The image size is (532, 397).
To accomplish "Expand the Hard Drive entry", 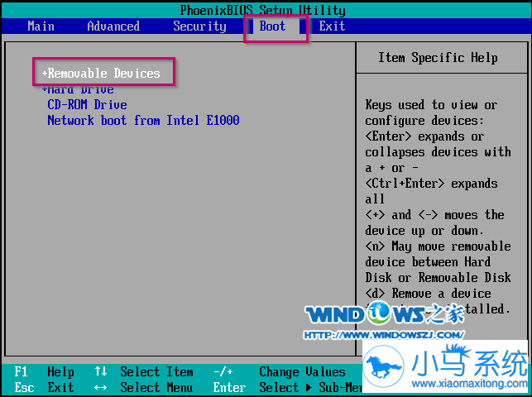I will point(78,90).
